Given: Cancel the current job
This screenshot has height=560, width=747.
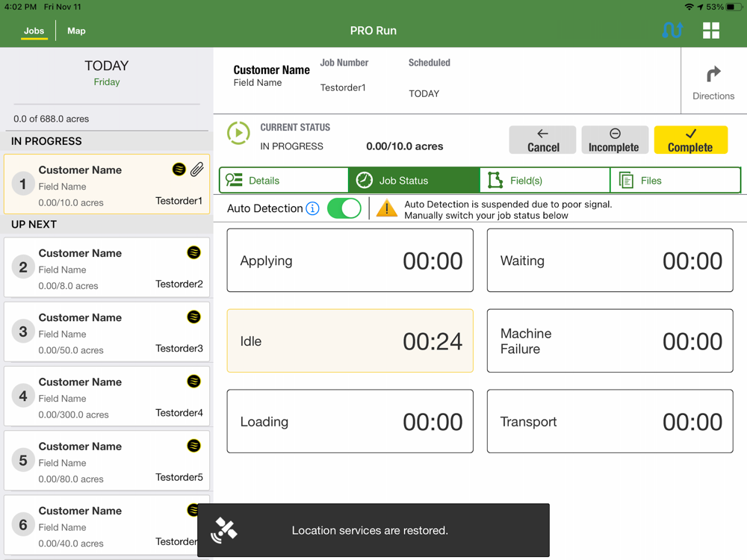Looking at the screenshot, I should click(542, 140).
